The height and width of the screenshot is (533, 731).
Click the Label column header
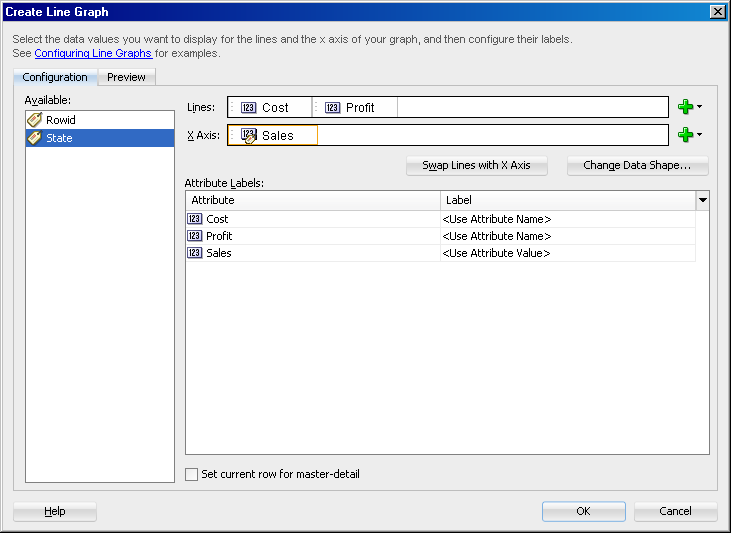click(568, 201)
